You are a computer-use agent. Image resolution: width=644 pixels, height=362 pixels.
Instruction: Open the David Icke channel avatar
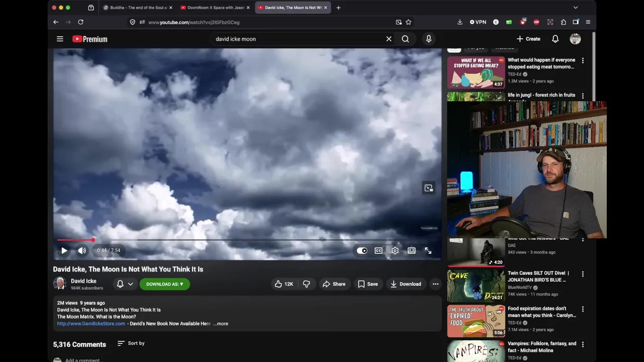point(60,284)
